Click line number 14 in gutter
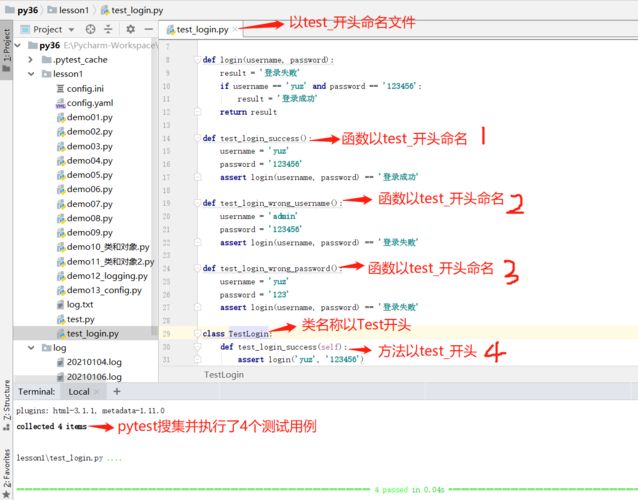The height and width of the screenshot is (500, 638). pyautogui.click(x=166, y=138)
